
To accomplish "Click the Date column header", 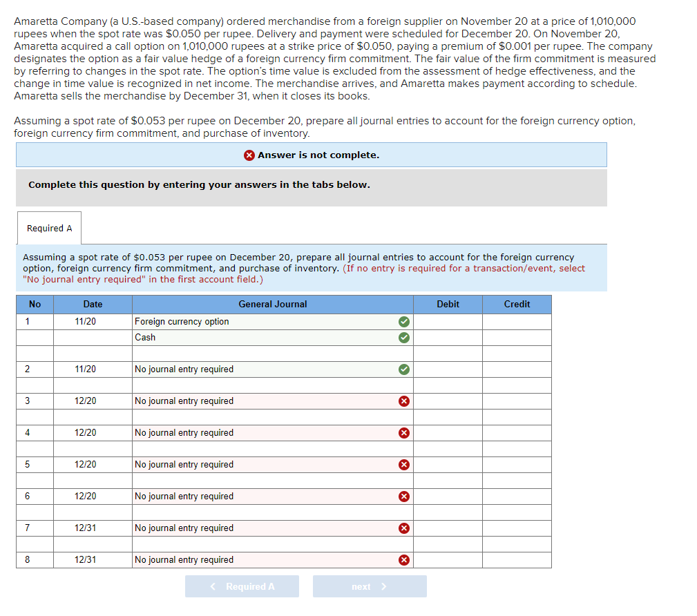I will click(93, 305).
